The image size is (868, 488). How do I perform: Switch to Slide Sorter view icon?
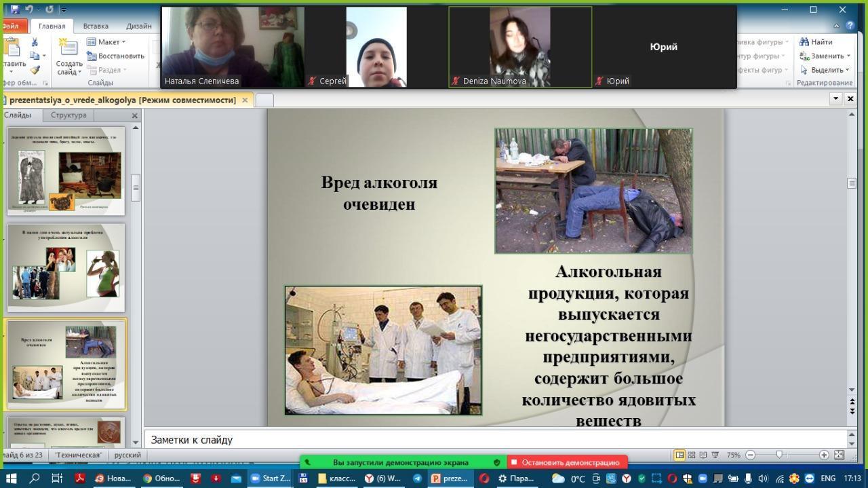tap(692, 455)
